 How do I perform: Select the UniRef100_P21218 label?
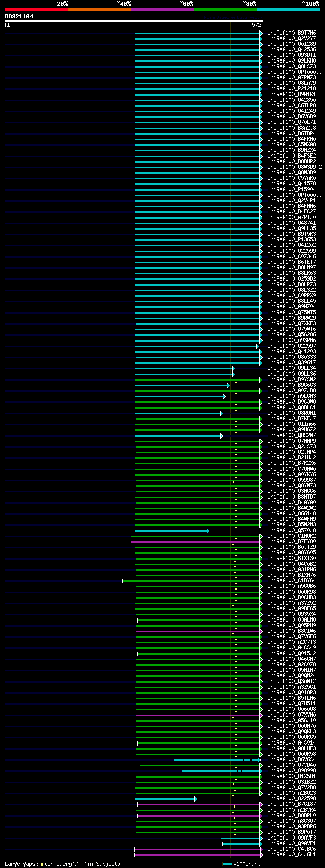pyautogui.click(x=291, y=89)
